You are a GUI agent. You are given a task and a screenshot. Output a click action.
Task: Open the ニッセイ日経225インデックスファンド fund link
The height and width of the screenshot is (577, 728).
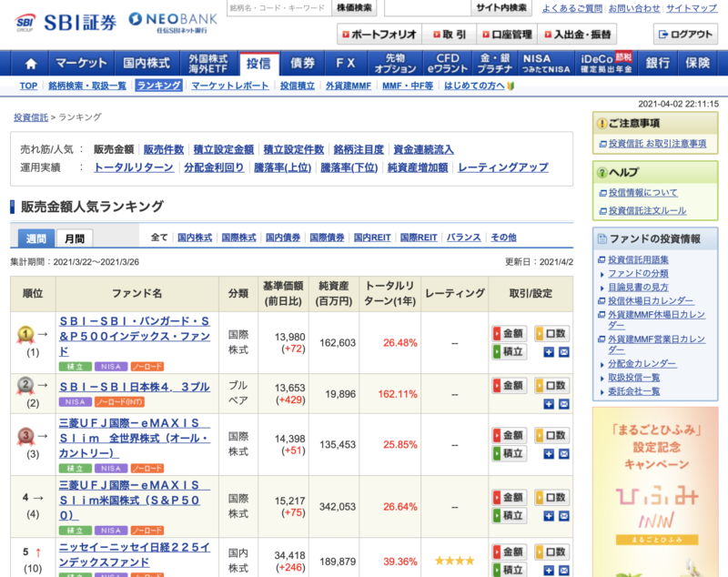click(x=135, y=555)
